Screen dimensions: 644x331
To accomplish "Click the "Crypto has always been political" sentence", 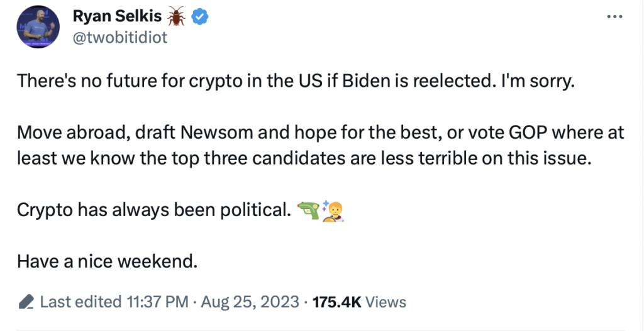I will [152, 210].
